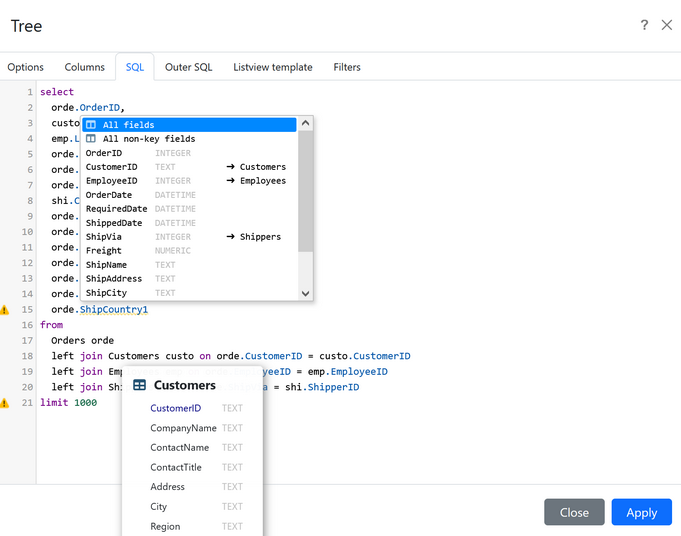This screenshot has width=681, height=536.
Task: Pick ShipCity from the suggestion list
Action: [x=189, y=293]
